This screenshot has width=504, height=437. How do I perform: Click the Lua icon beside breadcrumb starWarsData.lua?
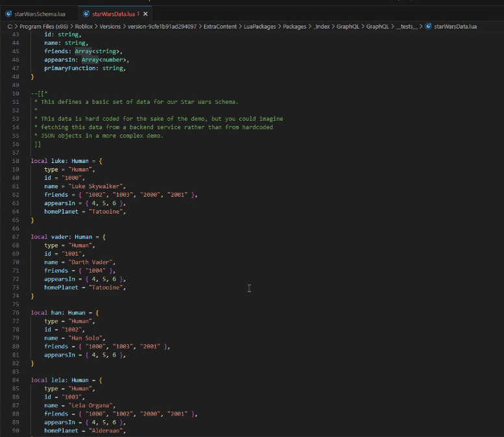tap(428, 27)
